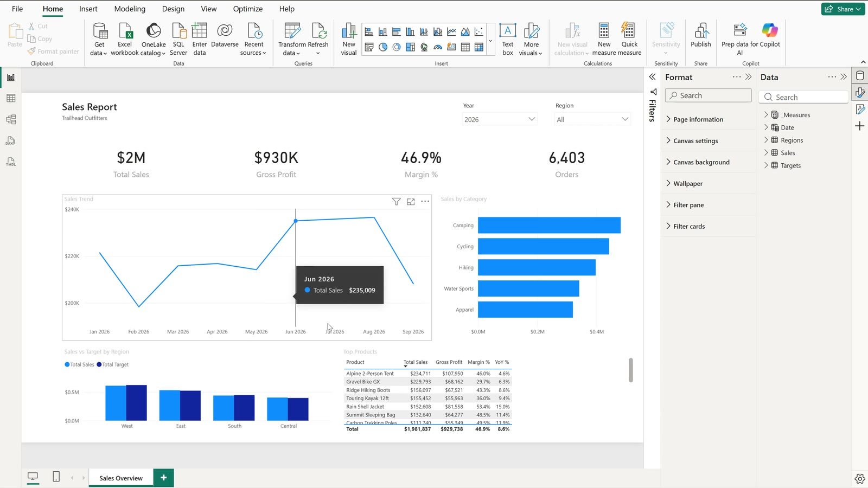Open TMDL view in left sidebar
The height and width of the screenshot is (488, 868).
(x=11, y=162)
